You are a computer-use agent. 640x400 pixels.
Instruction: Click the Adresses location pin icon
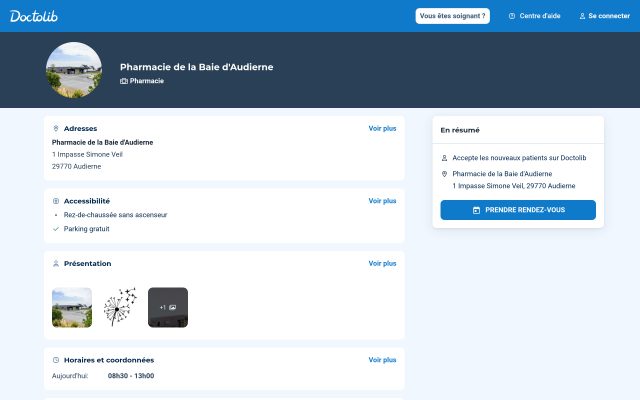56,128
